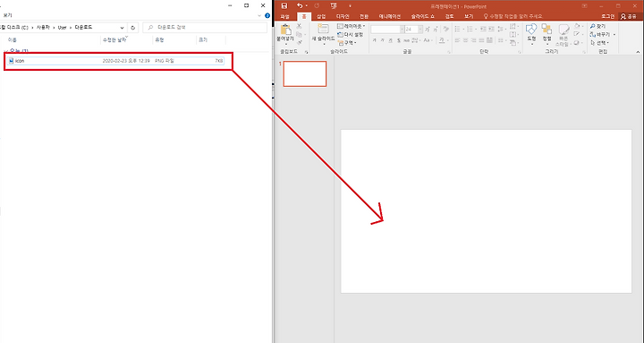The height and width of the screenshot is (343, 644).
Task: Undo the last action in PowerPoint
Action: coord(300,5)
